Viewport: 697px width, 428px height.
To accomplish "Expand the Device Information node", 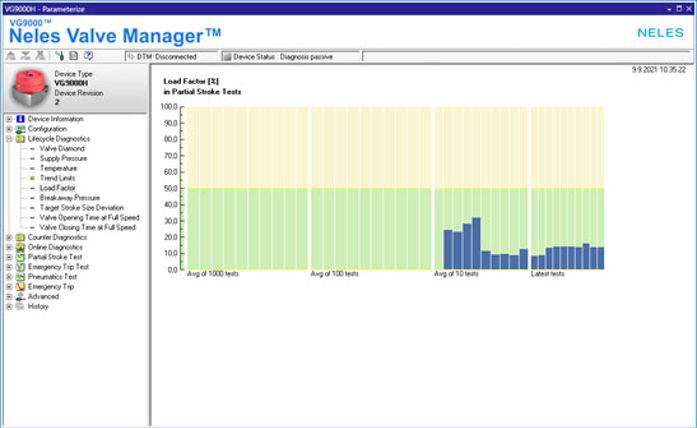I will pos(9,119).
